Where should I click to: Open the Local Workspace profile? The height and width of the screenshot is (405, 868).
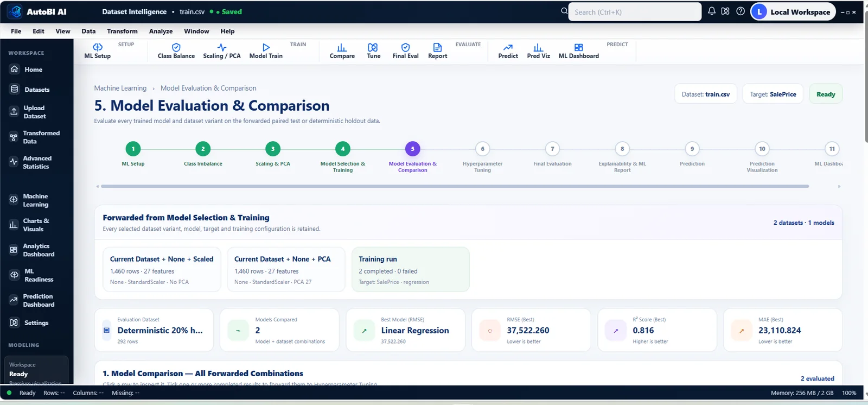tap(793, 12)
